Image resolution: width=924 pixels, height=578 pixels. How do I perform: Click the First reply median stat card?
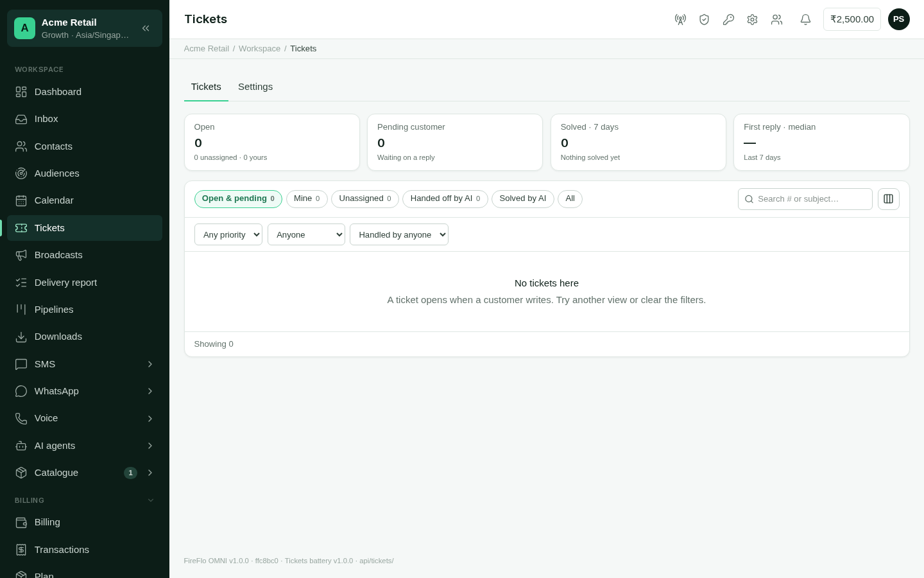[x=821, y=143]
